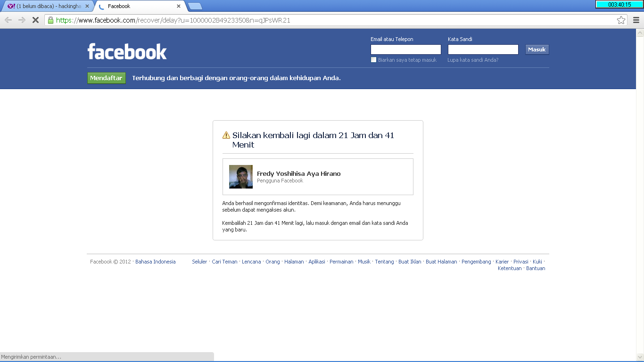Focus the Email atau Telepon field
Screen dimensions: 644x362
[406, 49]
